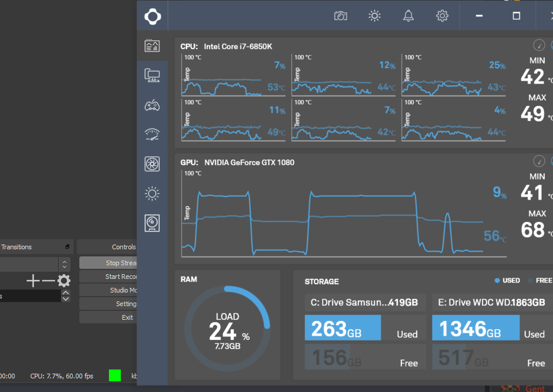Viewport: 553px width, 392px height.
Task: Open the games controller sidebar icon
Action: click(152, 105)
